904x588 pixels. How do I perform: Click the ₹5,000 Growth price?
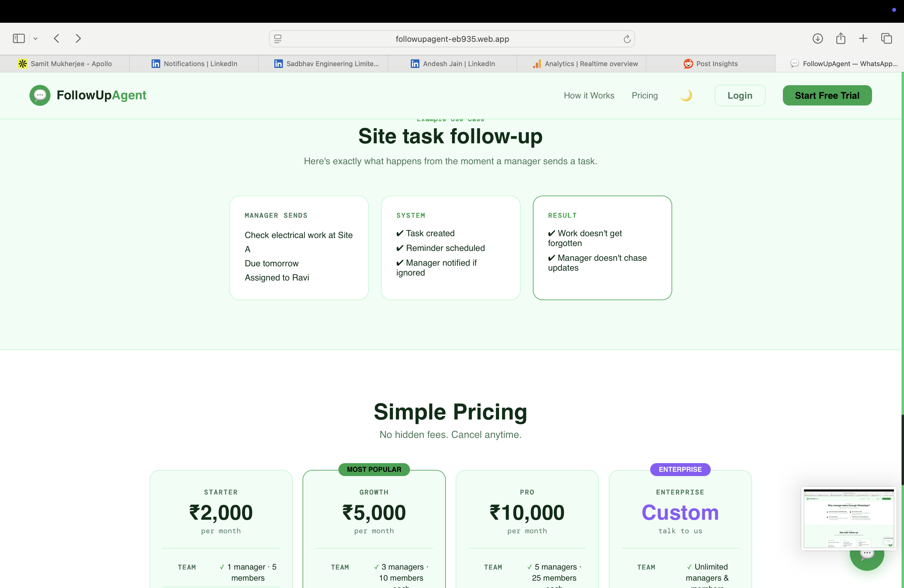[374, 512]
